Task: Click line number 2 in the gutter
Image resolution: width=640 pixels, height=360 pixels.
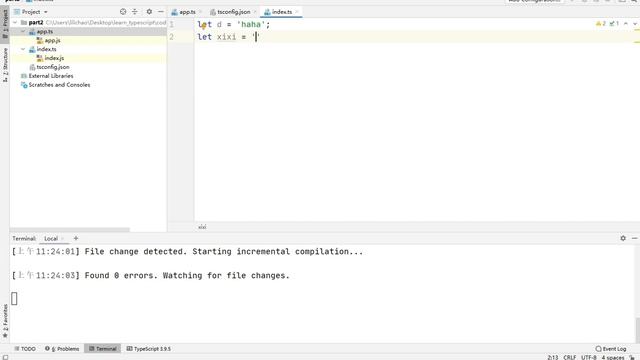Action: tap(171, 37)
